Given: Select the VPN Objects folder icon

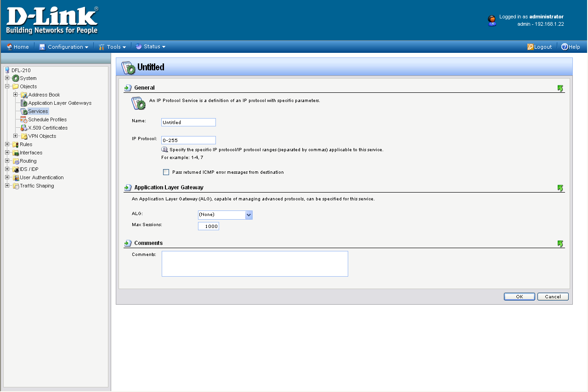Looking at the screenshot, I should (24, 136).
